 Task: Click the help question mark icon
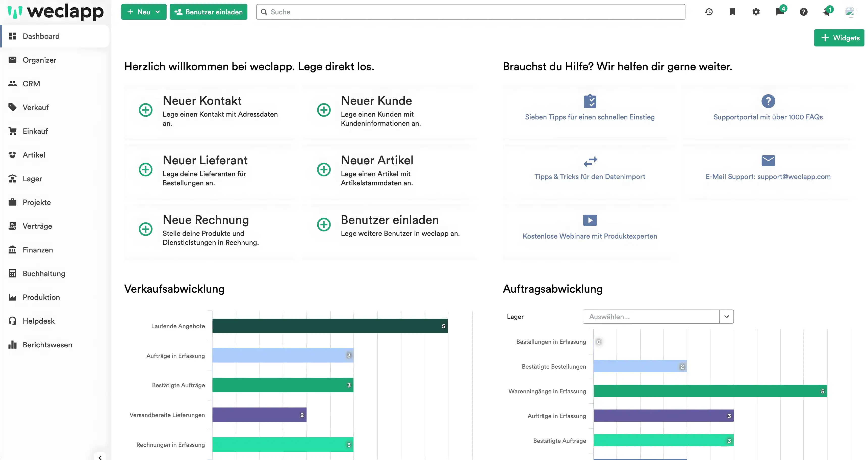(804, 12)
